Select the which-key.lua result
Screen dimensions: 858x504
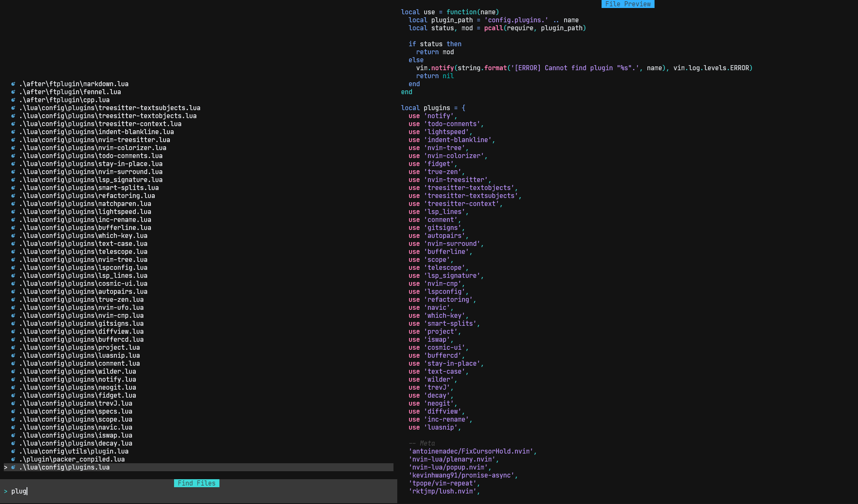click(x=83, y=236)
